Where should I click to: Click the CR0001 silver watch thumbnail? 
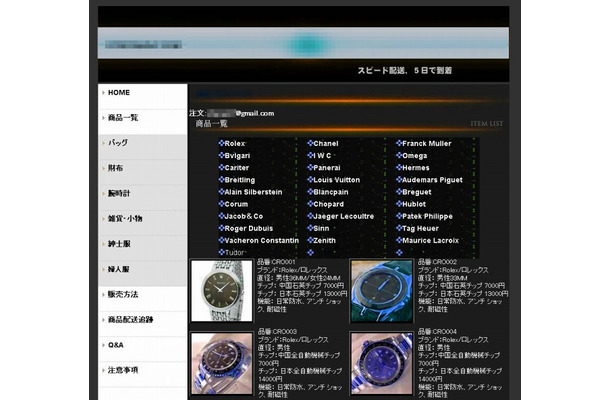pos(221,291)
